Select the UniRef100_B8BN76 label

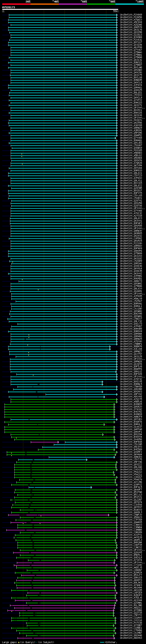pos(131,346)
